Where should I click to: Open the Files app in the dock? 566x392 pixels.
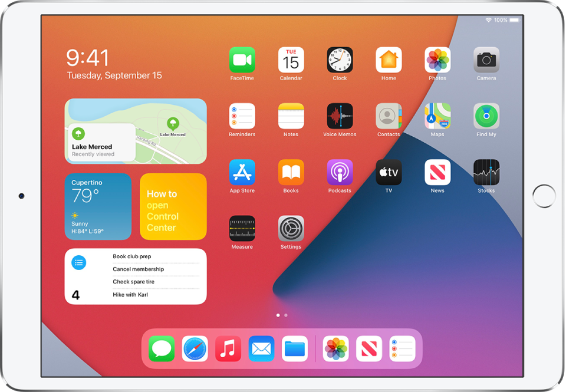pos(295,349)
